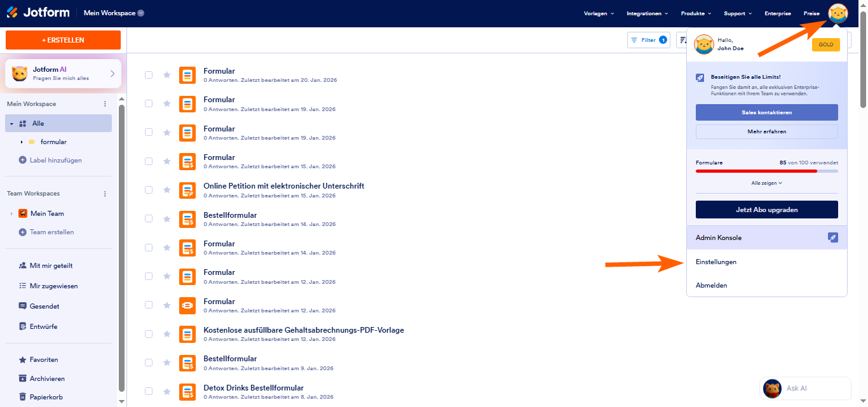Expand the Vorlagen dropdown menu

pyautogui.click(x=599, y=13)
